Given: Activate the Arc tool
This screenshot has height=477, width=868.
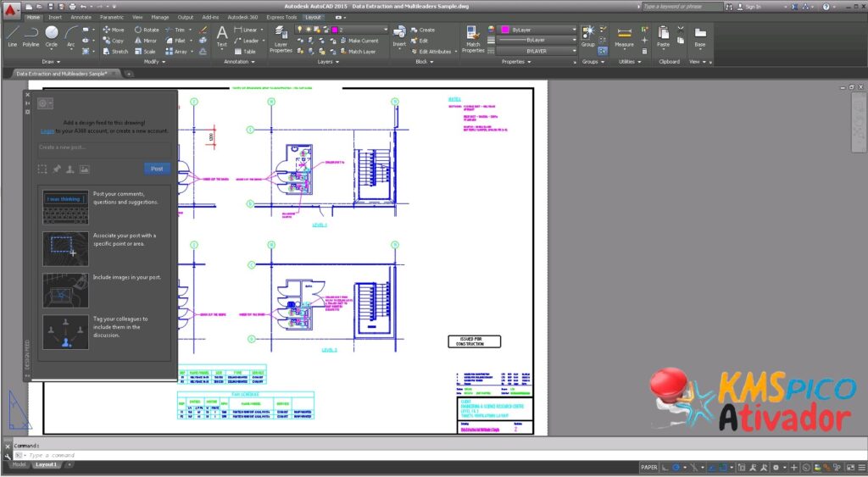Looking at the screenshot, I should tap(71, 36).
